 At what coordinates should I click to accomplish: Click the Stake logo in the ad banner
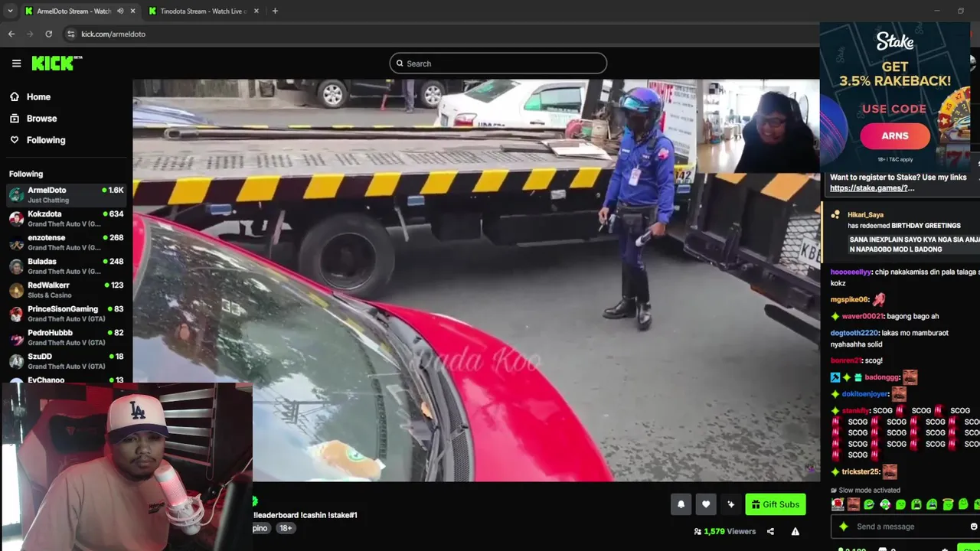coord(894,41)
